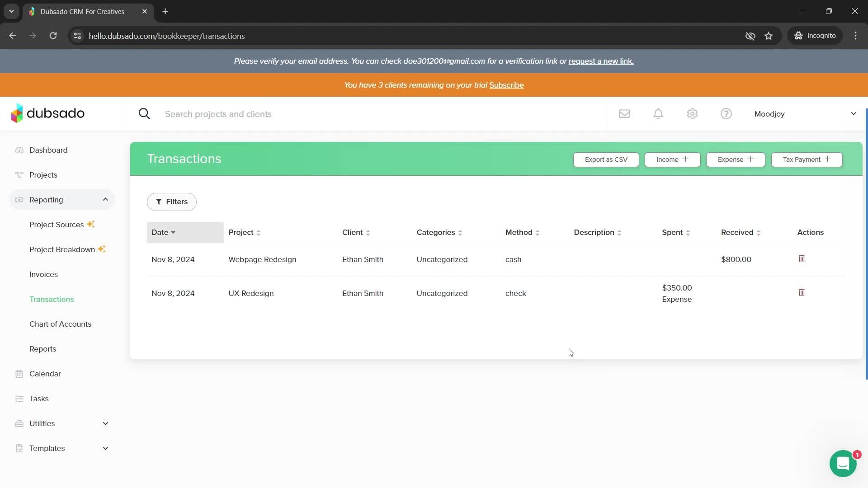This screenshot has height=488, width=868.
Task: Click the Projects sidebar icon
Action: point(19,175)
